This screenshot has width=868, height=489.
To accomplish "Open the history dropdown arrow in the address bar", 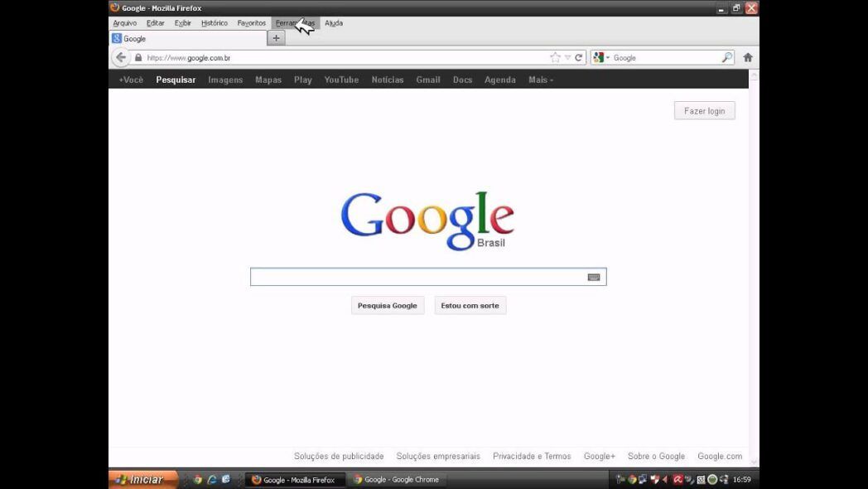I will 567,57.
